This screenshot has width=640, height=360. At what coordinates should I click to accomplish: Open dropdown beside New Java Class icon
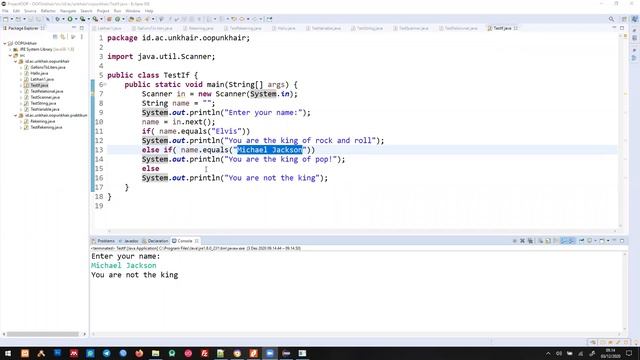point(123,19)
